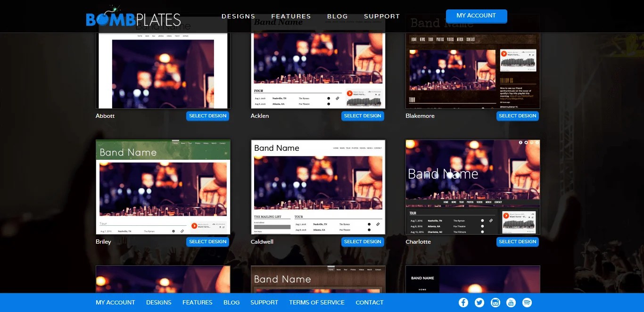Select the Acklen design
Screen dimensions: 644x312
pos(363,116)
